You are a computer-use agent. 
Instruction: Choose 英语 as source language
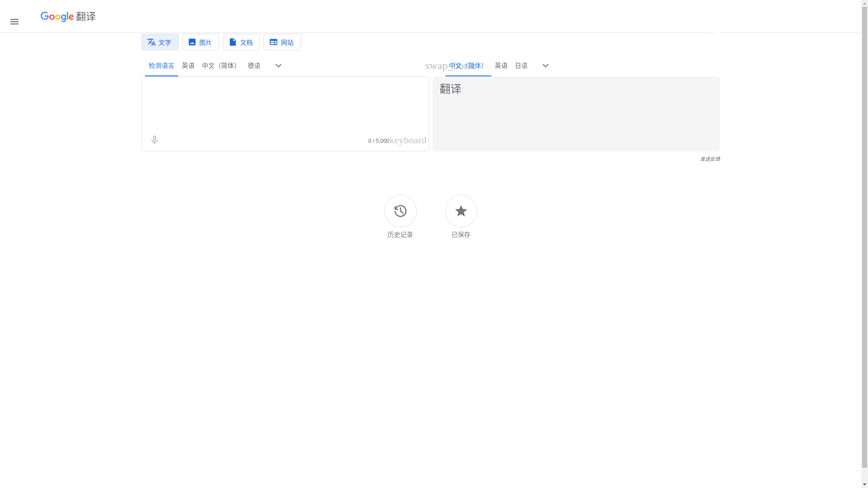tap(188, 66)
